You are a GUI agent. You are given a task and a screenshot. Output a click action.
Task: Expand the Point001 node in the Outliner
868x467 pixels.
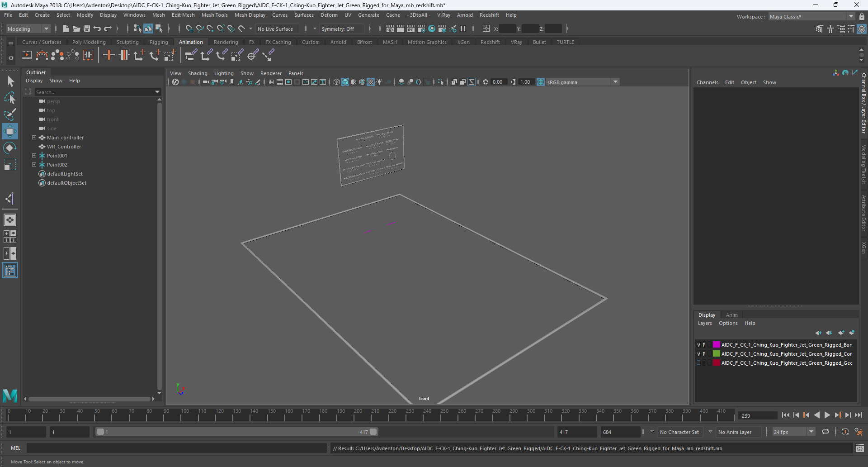[x=34, y=156]
